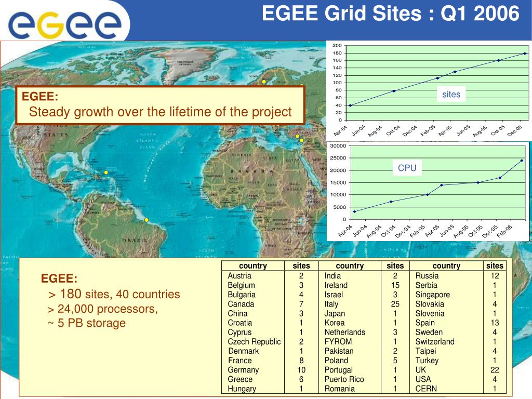The height and width of the screenshot is (399, 532).
Task: Select 'Slovakia' in the country table
Action: pos(430,304)
